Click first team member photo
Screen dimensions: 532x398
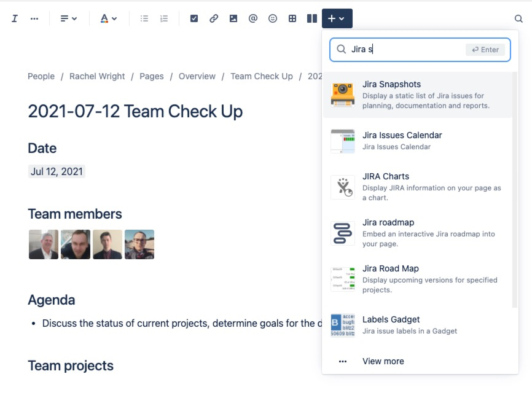pos(44,244)
